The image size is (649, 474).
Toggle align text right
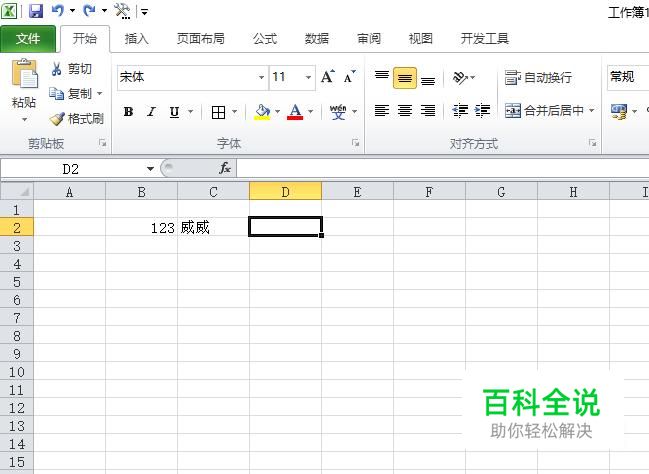pos(428,111)
